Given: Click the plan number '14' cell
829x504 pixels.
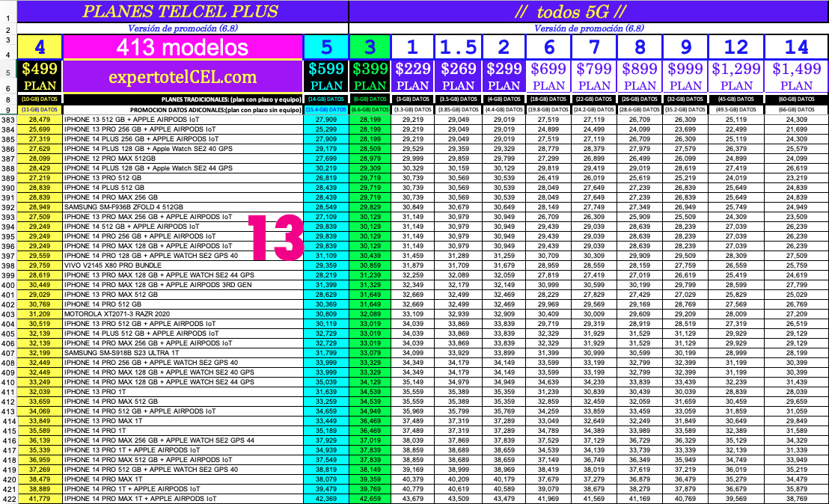Looking at the screenshot, I should click(797, 48).
